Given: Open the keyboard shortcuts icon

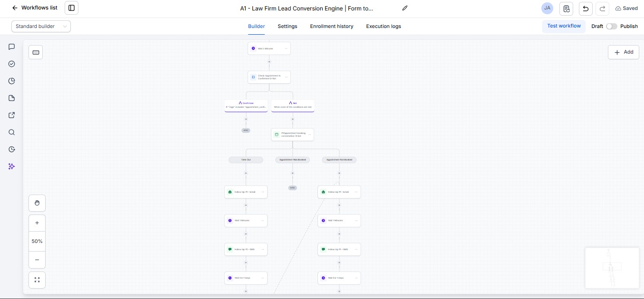Looking at the screenshot, I should (36, 52).
